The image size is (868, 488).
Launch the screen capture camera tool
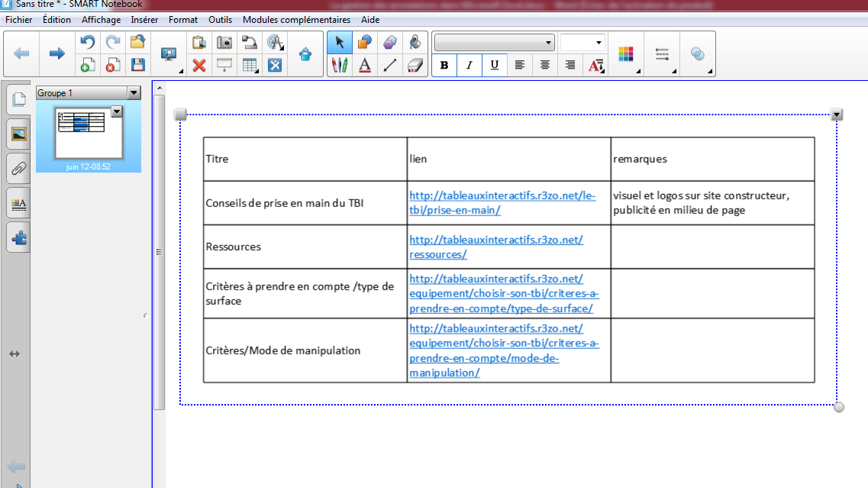(224, 42)
